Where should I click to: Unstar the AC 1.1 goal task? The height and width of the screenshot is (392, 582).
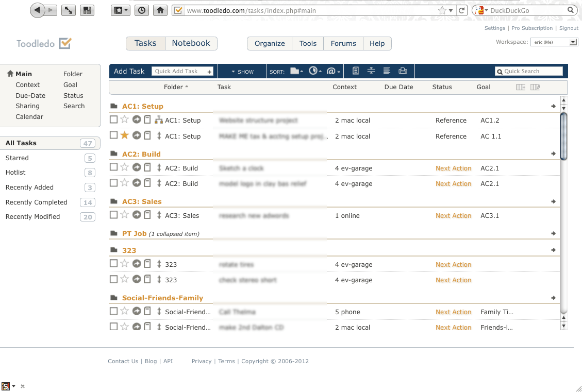pos(125,135)
